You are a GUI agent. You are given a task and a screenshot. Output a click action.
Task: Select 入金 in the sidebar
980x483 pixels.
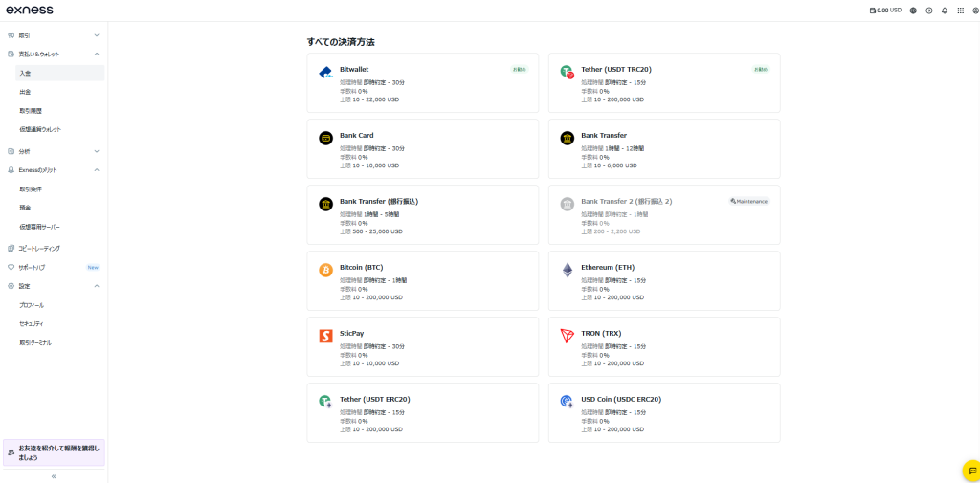click(60, 73)
